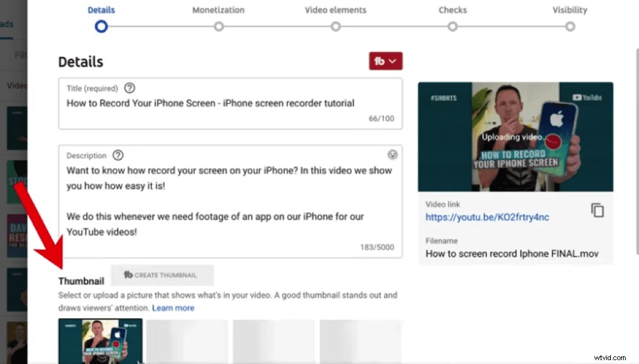Open the Learn more link
Viewport: 639px width, 364px height.
[x=173, y=308]
